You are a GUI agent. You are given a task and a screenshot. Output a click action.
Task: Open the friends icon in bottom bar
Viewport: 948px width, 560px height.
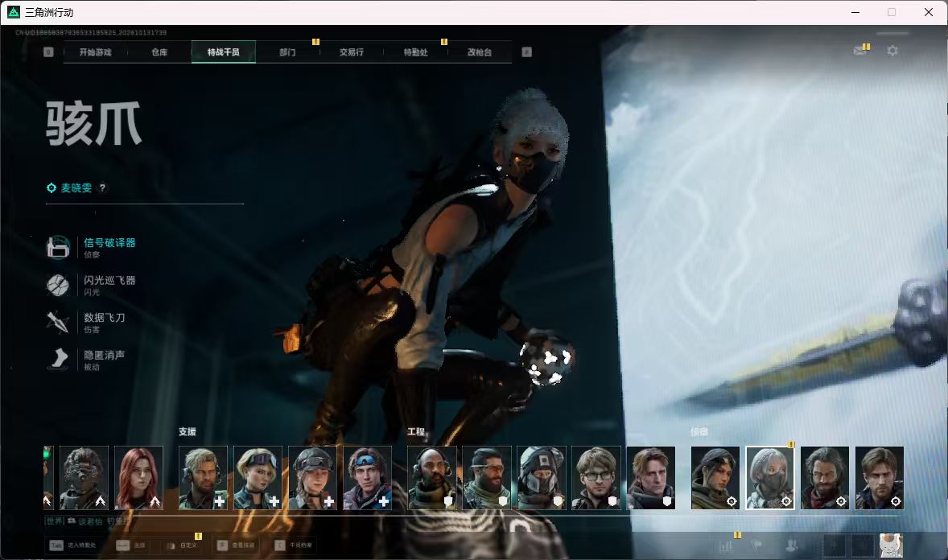click(x=791, y=546)
